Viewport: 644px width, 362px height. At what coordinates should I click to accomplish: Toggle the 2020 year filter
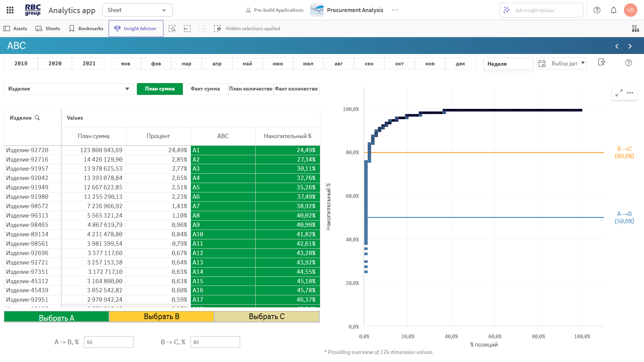55,63
